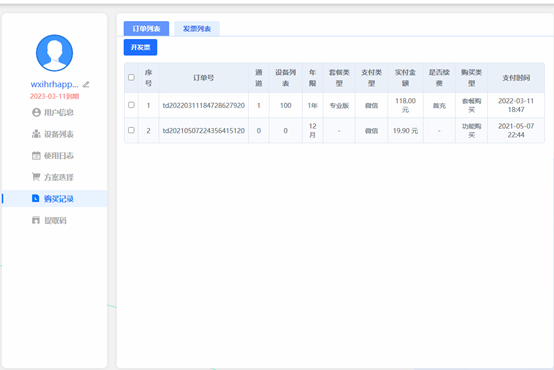The image size is (554, 370).
Task: Click the 2021-05-07 22:44 payment time
Action: click(516, 130)
